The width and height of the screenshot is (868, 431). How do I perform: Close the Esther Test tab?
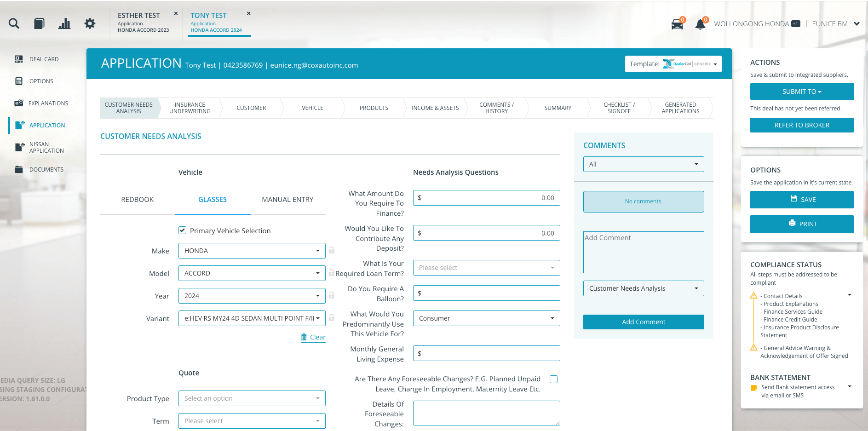176,14
